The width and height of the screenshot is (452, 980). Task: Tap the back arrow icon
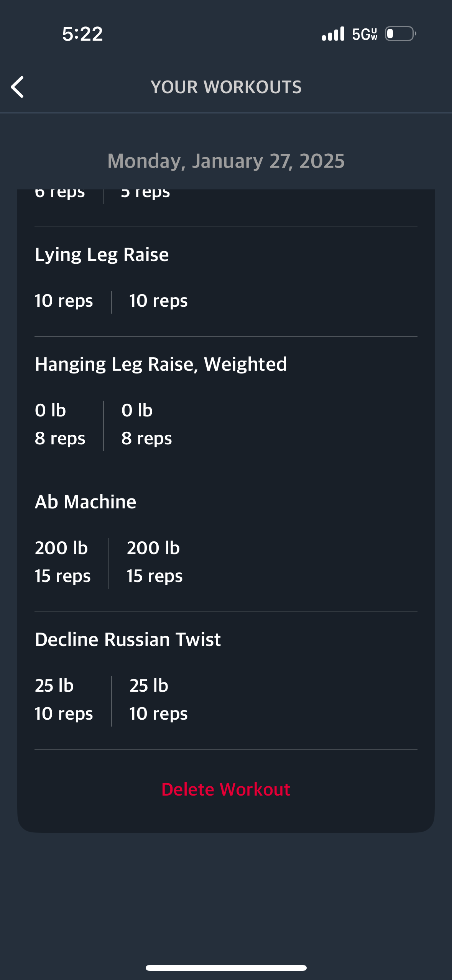tap(17, 87)
